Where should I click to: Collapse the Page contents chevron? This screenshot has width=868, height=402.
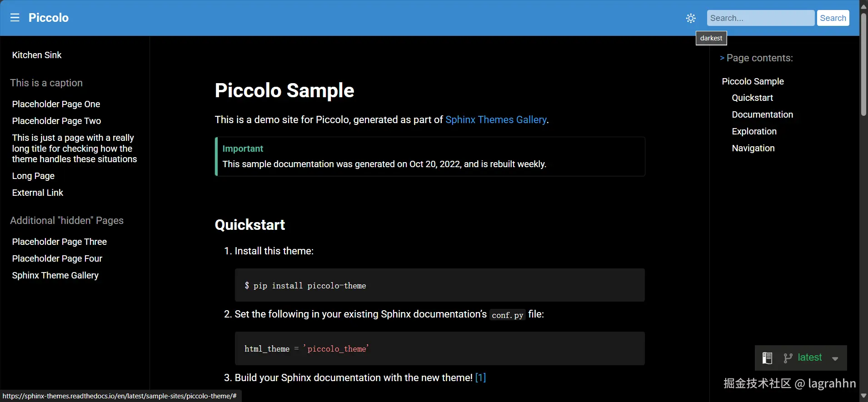(x=722, y=58)
